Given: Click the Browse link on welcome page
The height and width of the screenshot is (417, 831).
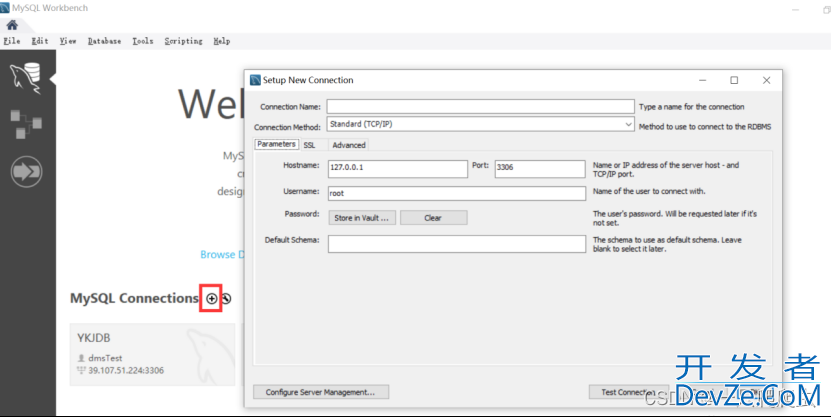Looking at the screenshot, I should pos(222,254).
